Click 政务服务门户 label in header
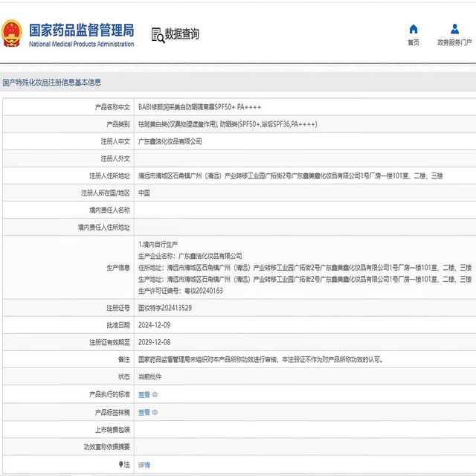 click(x=454, y=42)
